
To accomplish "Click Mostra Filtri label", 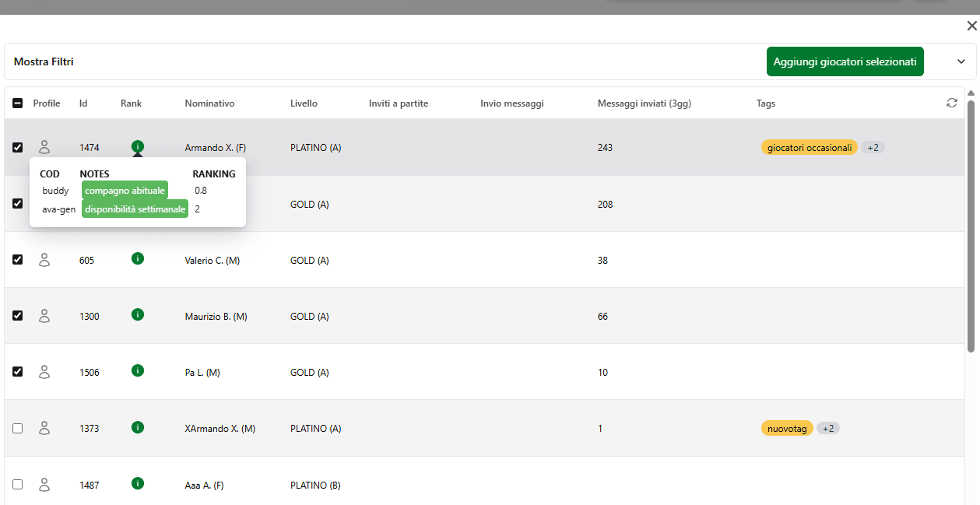I will (44, 61).
